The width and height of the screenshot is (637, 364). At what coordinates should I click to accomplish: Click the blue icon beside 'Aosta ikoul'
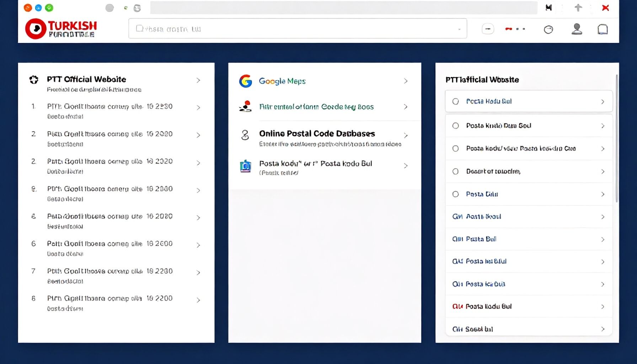(457, 216)
